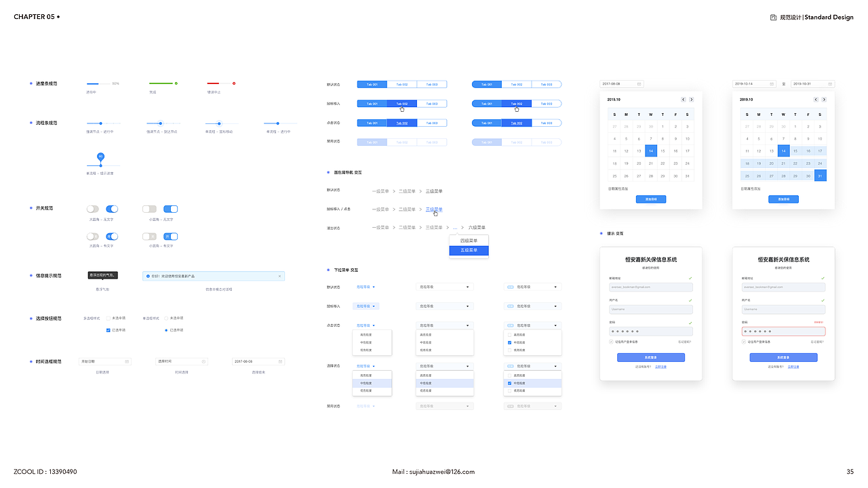
Task: Select day 14 in single-date calendar
Action: pyautogui.click(x=651, y=151)
